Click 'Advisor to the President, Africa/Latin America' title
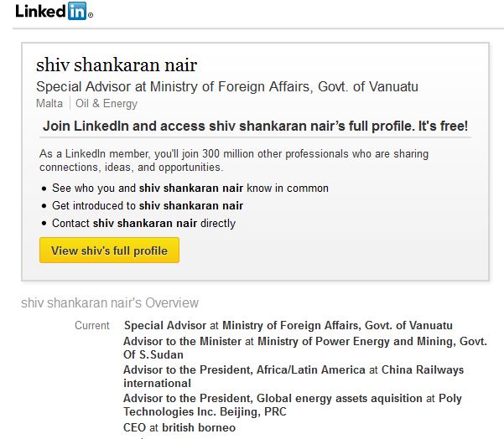Viewport: 504px width, 439px height. pyautogui.click(x=244, y=369)
